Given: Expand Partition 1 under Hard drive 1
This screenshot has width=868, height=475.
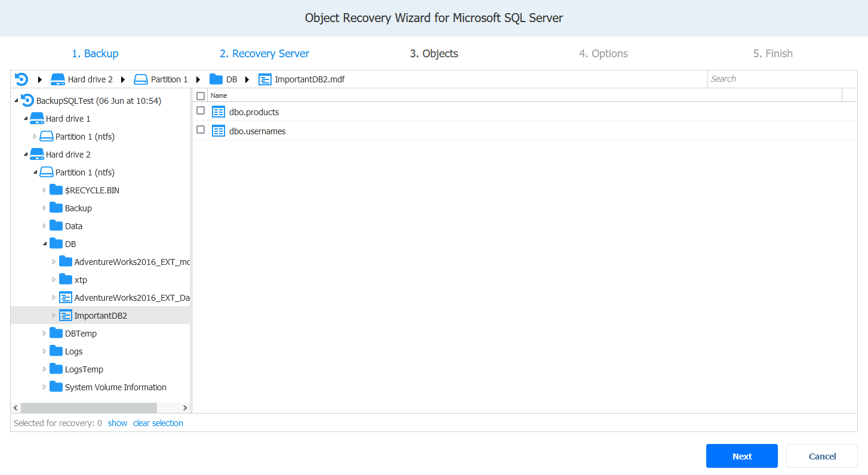Looking at the screenshot, I should pyautogui.click(x=35, y=136).
